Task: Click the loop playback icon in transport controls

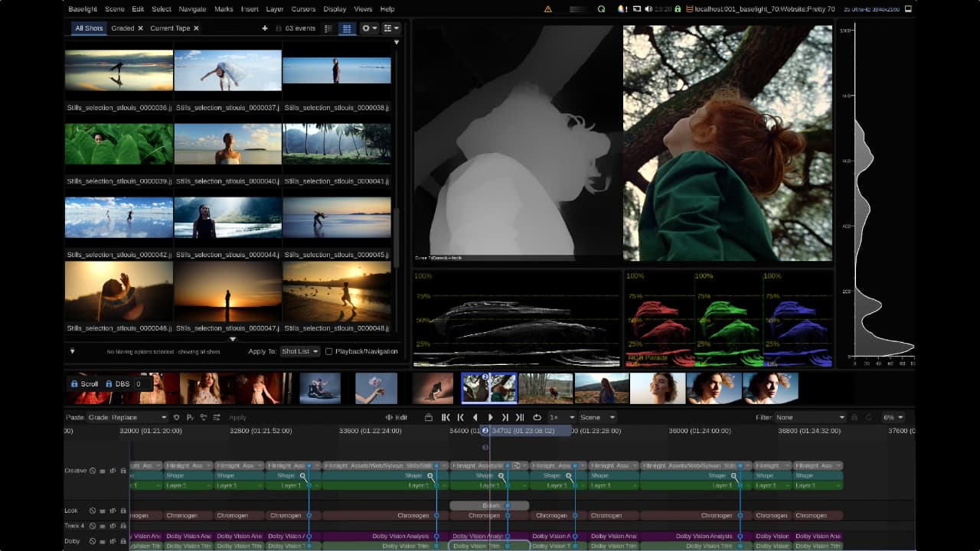Action: pos(537,417)
